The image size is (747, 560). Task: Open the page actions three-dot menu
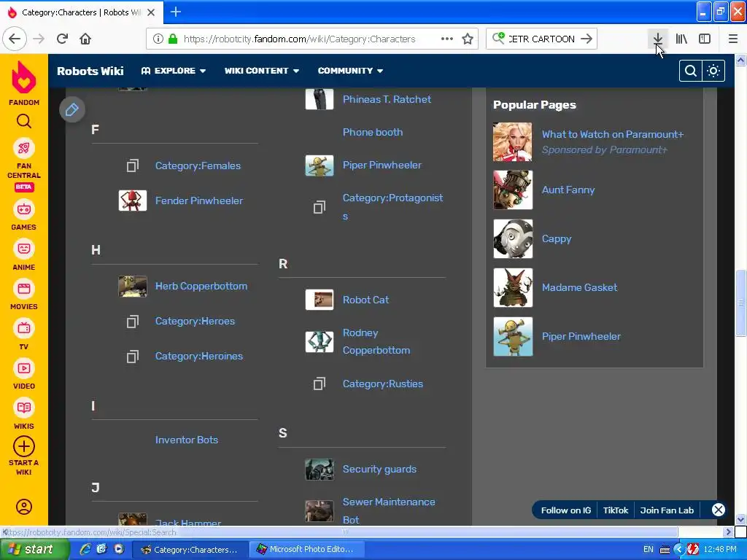click(x=447, y=39)
